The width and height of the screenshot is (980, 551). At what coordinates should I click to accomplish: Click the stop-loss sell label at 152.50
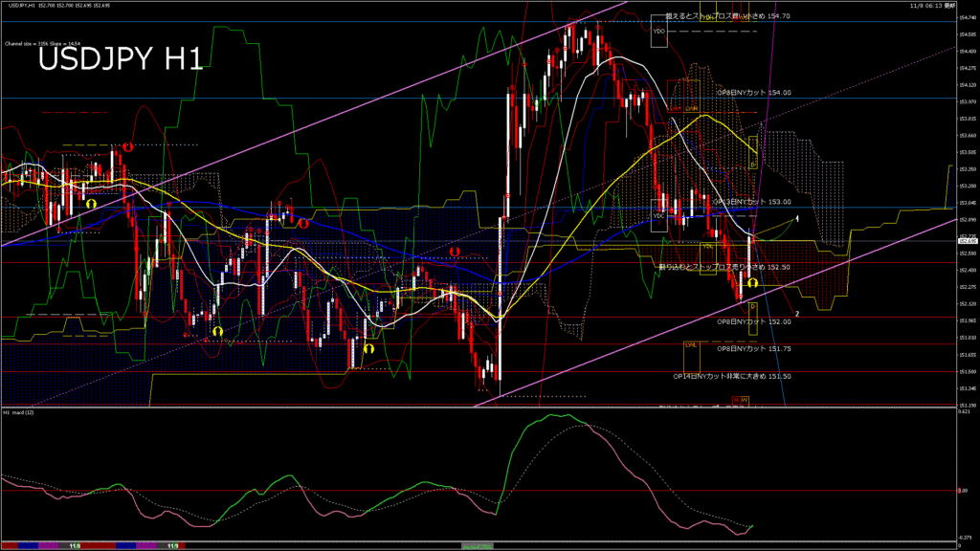pos(724,267)
